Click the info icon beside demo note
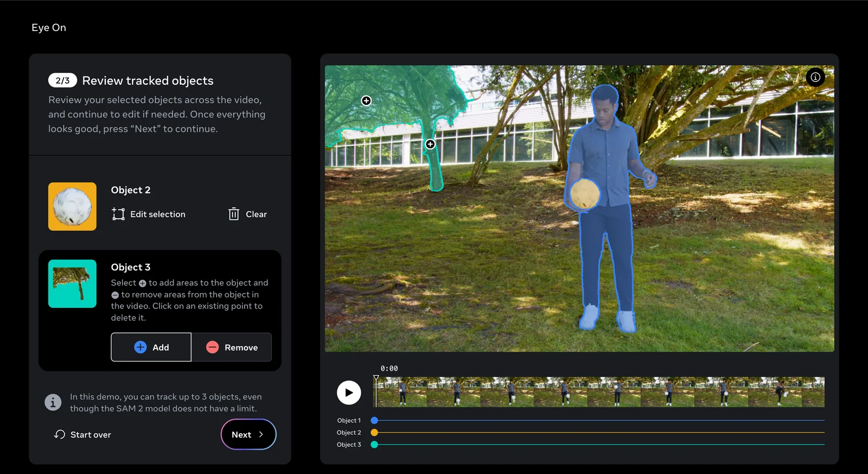 tap(53, 402)
